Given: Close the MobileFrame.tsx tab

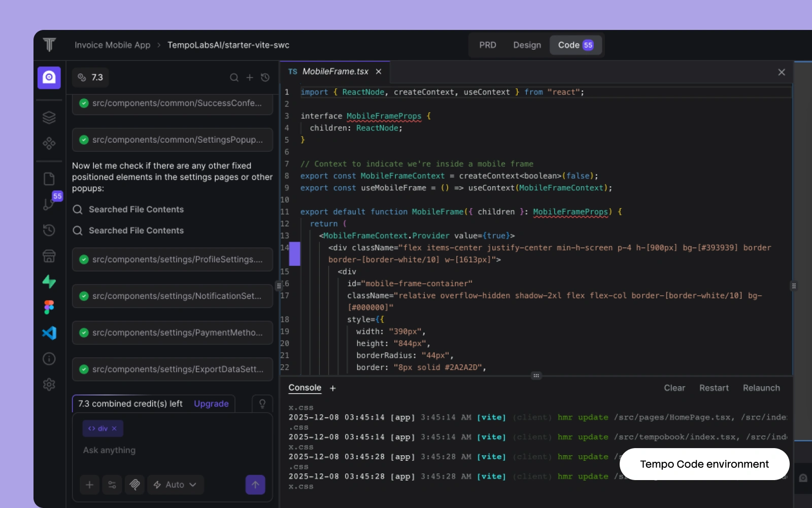Looking at the screenshot, I should (379, 72).
